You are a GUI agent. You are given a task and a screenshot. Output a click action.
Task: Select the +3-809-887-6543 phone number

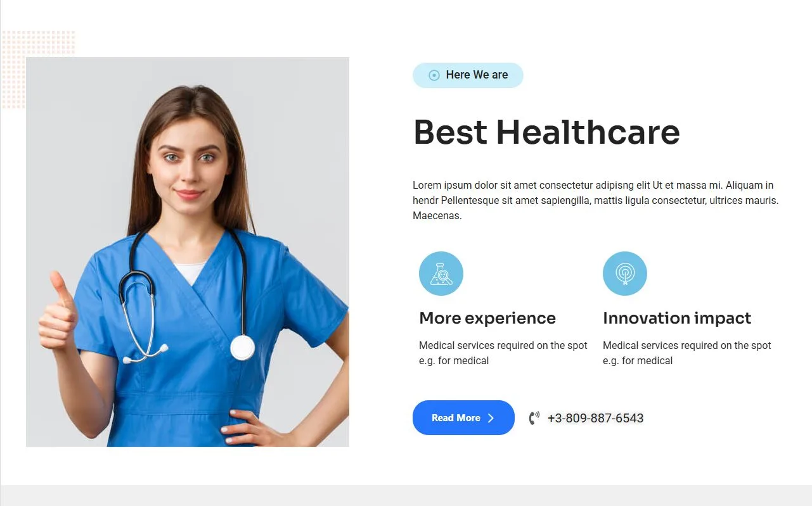[x=595, y=418]
